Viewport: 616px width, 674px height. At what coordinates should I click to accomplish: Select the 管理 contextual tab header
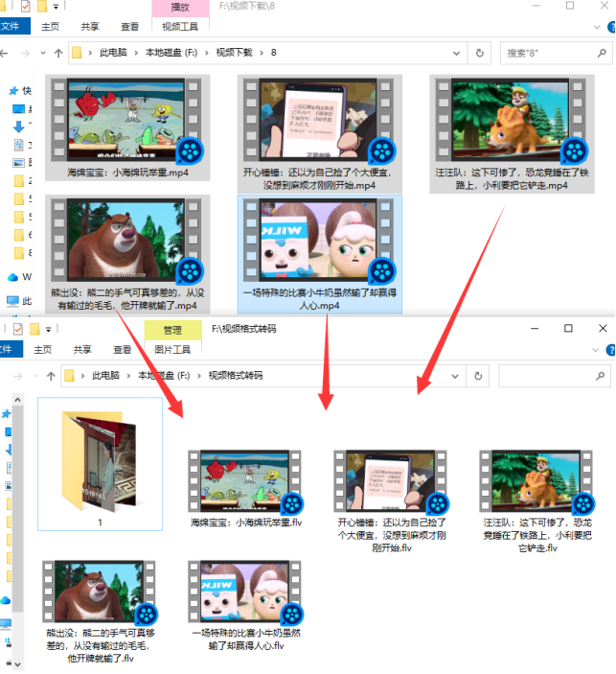pos(172,330)
